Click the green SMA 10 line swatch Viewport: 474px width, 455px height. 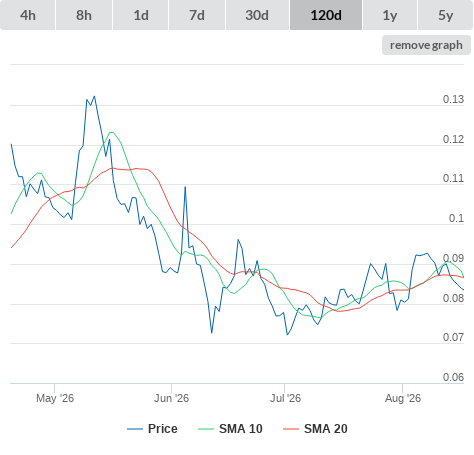206,429
